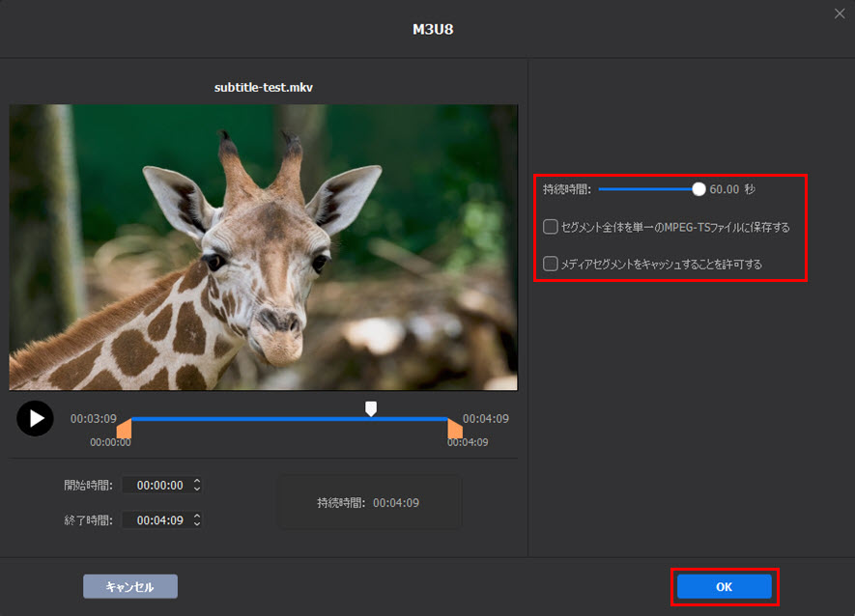Screen dimensions: 855x616
Task: Decrease 終了時間 with the down arrow
Action: click(197, 524)
